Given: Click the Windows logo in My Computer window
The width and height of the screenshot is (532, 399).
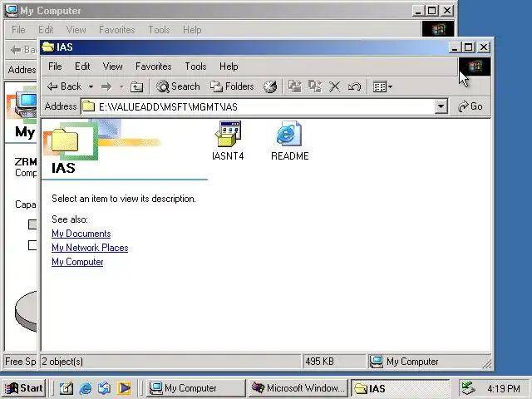Looking at the screenshot, I should click(x=438, y=29).
